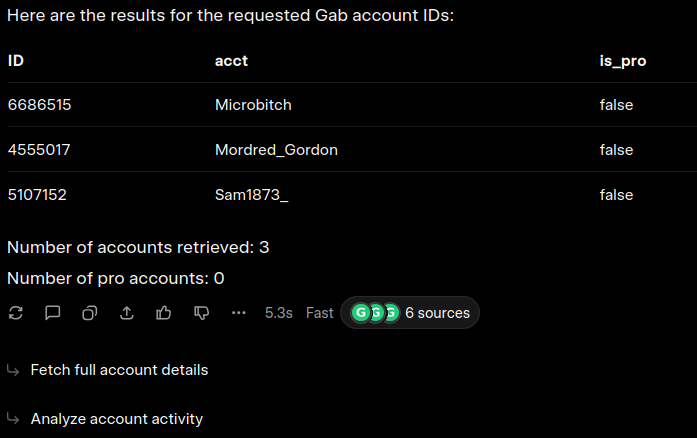Select 'Analyze account activity' suggestion
Image resolution: width=697 pixels, height=438 pixels.
coord(116,419)
